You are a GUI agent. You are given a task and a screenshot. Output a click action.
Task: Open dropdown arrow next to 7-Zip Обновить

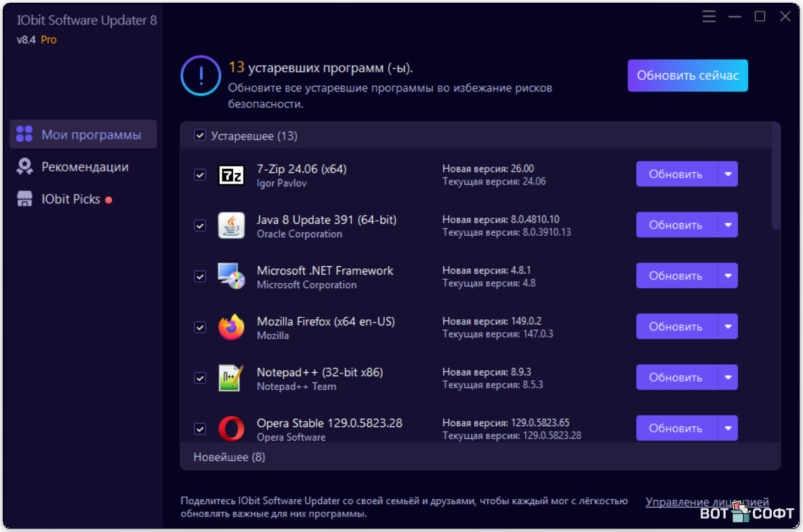[x=728, y=174]
